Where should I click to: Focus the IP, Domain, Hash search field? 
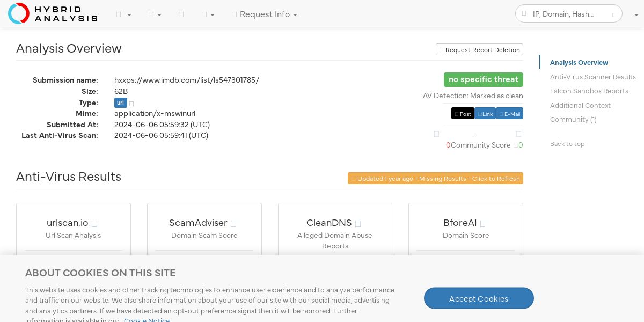[568, 14]
